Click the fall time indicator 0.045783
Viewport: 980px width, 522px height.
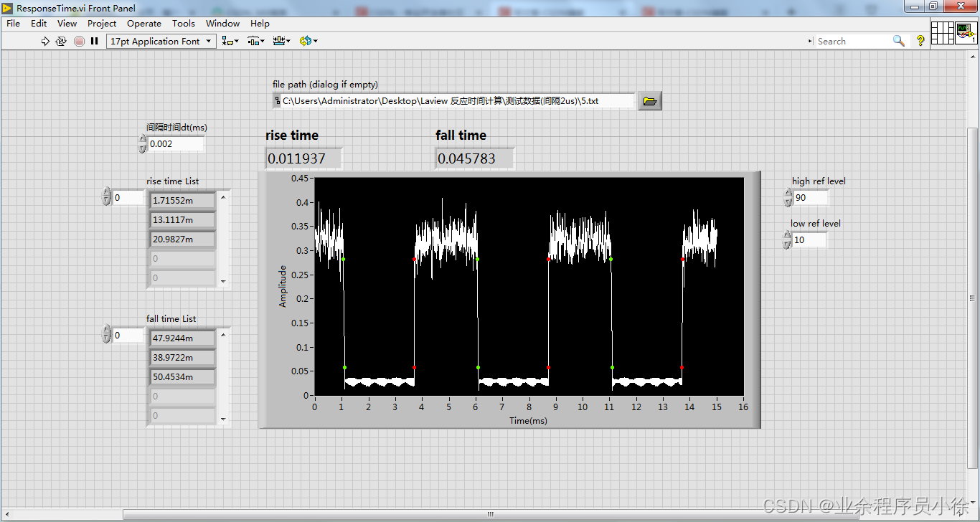point(474,158)
